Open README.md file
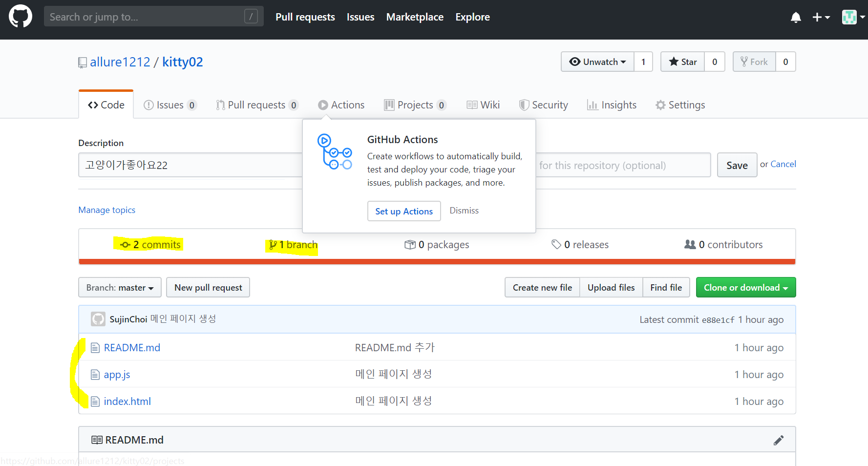 click(x=132, y=348)
